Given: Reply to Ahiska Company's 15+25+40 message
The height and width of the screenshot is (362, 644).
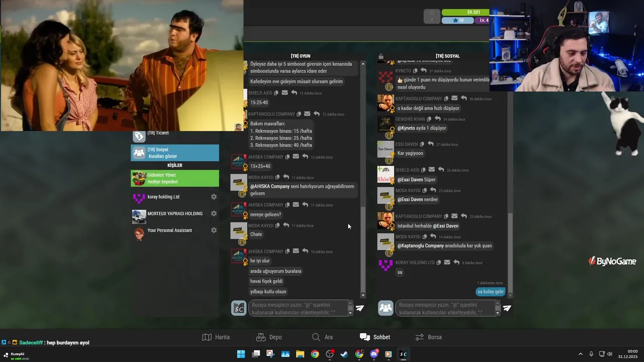Looking at the screenshot, I should [x=305, y=157].
